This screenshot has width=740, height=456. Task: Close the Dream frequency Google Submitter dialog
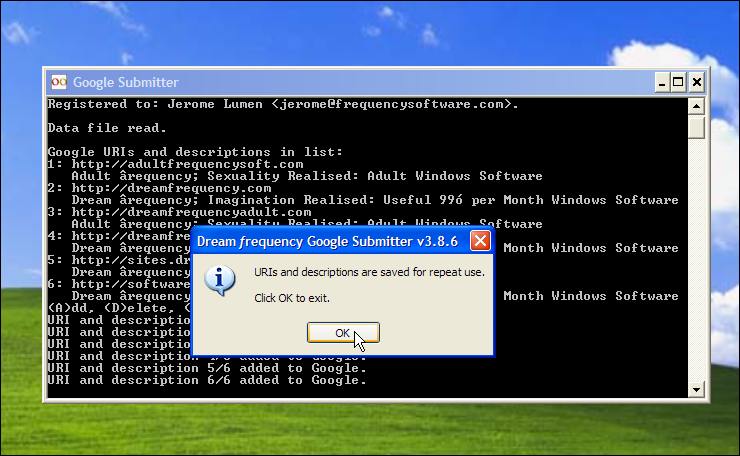[480, 241]
